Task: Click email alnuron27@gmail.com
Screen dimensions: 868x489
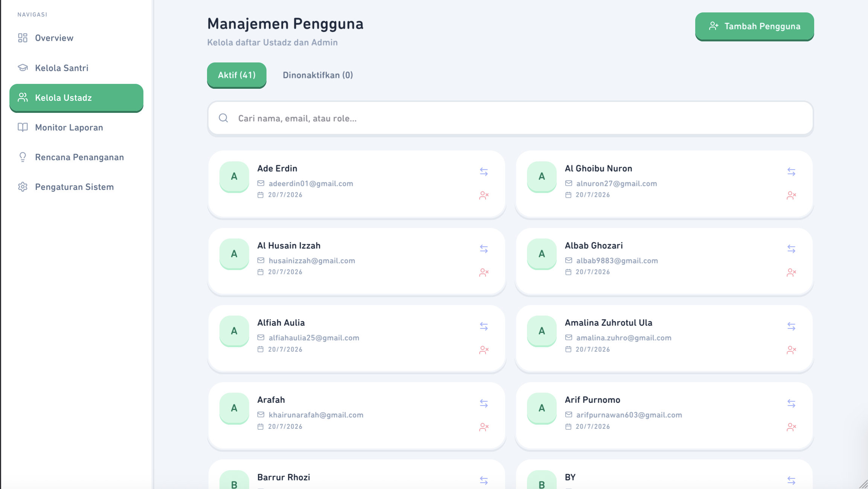Action: 617,184
